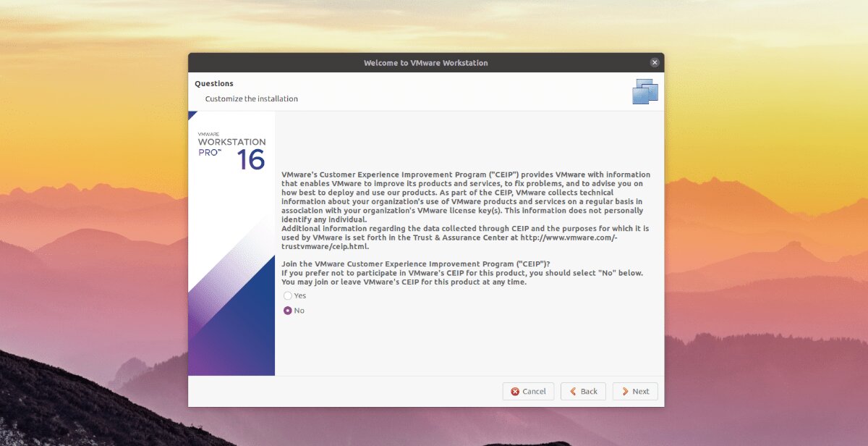Go Back to the previous step
Image resolution: width=868 pixels, height=446 pixels.
583,391
